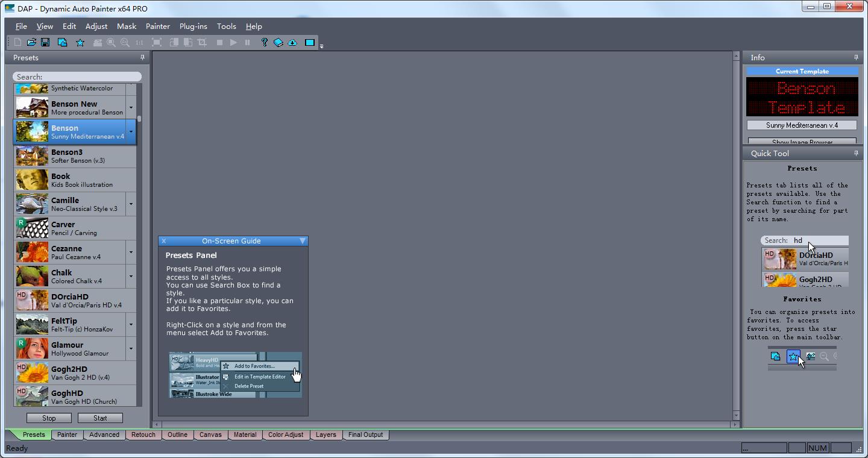Click the Start button below presets
The height and width of the screenshot is (458, 868).
pyautogui.click(x=100, y=418)
